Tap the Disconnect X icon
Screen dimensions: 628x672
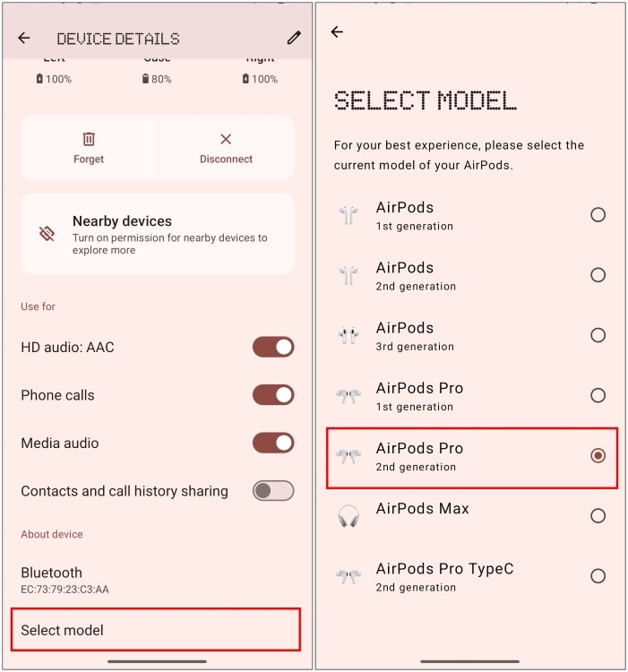click(226, 139)
